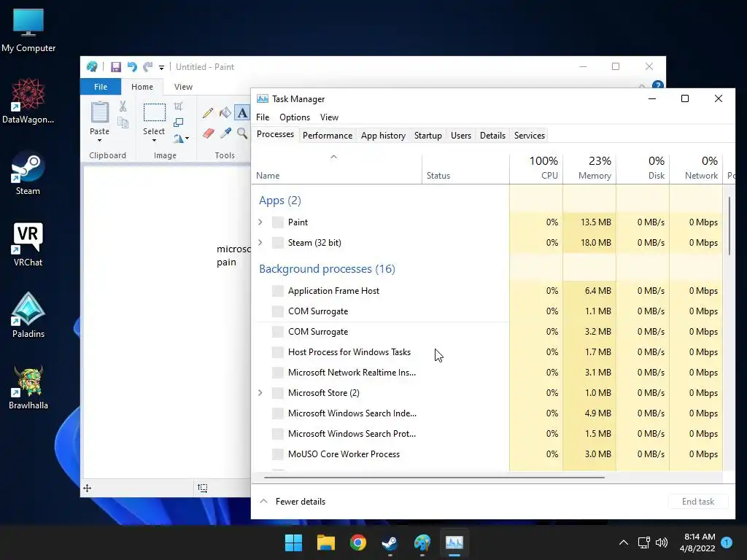Click the Windows Start button on taskbar

(293, 542)
